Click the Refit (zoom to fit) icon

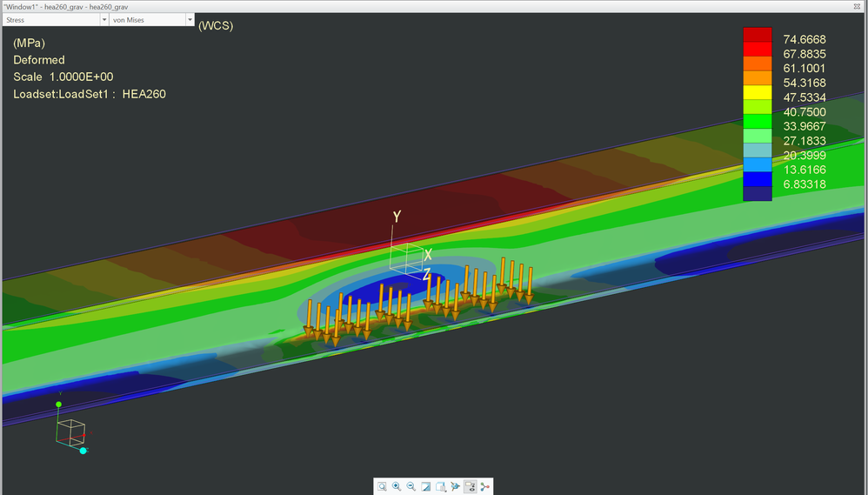(382, 486)
